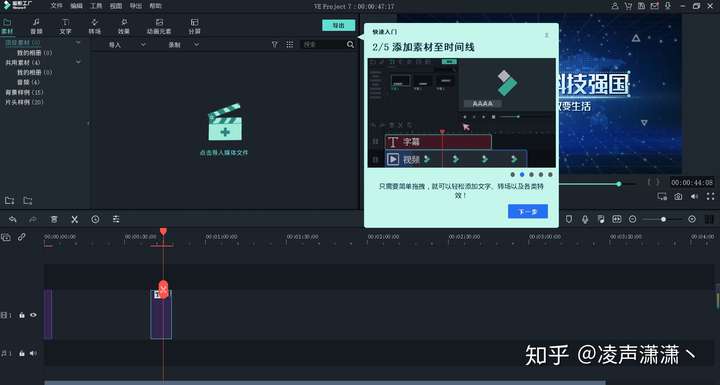Click the add new folder icon
Image resolution: width=720 pixels, height=385 pixels.
point(9,201)
